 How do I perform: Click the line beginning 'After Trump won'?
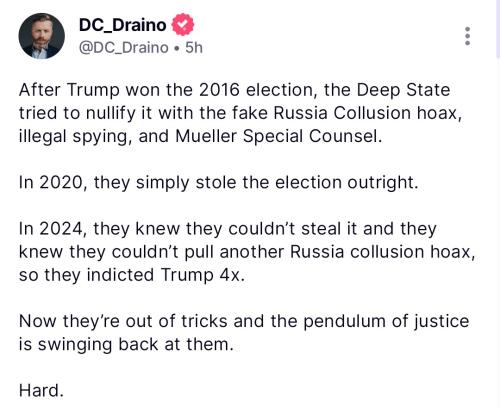click(234, 90)
